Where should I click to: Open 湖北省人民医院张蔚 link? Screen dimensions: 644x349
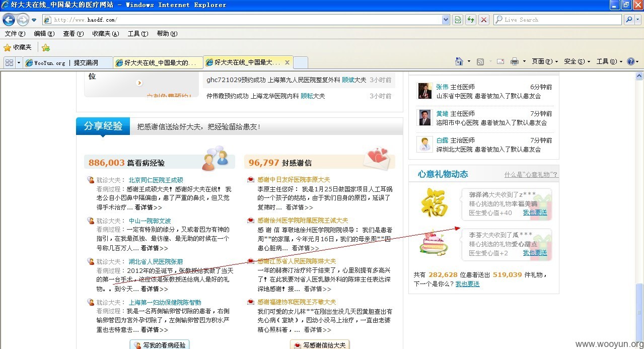click(x=156, y=261)
